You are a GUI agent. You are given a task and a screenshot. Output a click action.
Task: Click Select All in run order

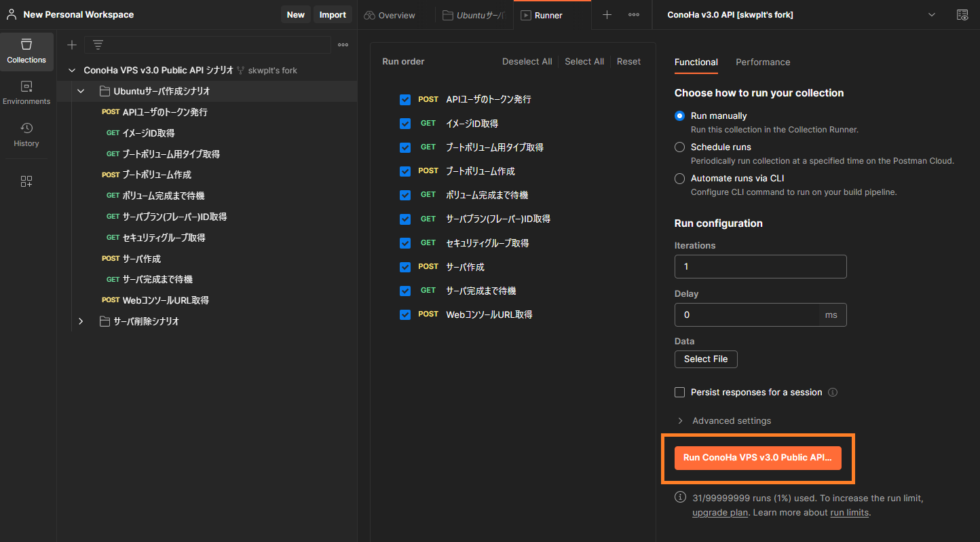[584, 62]
